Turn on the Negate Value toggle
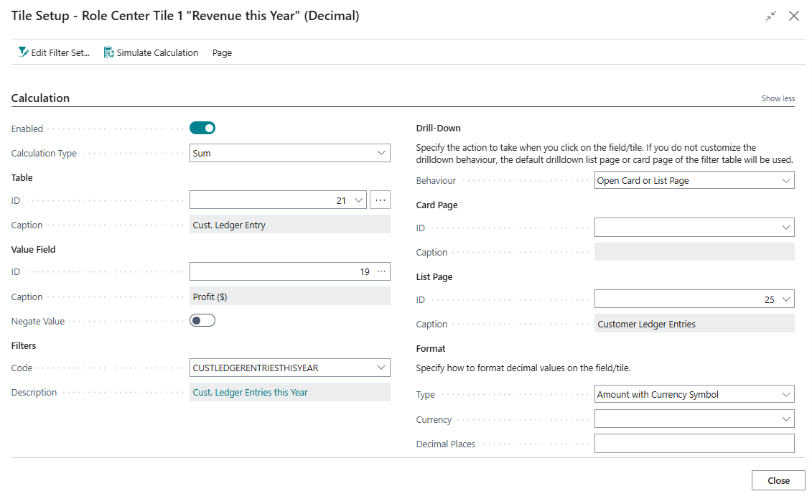This screenshot has width=812, height=504. pyautogui.click(x=202, y=321)
